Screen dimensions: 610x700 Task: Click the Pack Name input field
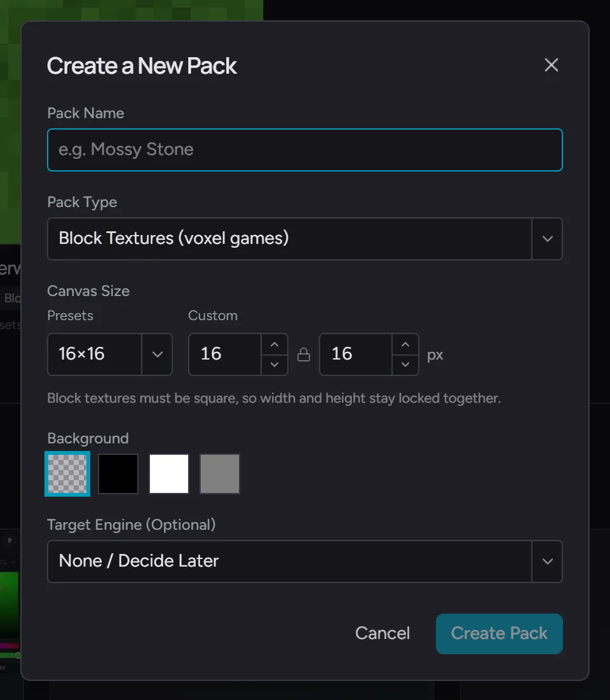pos(305,149)
